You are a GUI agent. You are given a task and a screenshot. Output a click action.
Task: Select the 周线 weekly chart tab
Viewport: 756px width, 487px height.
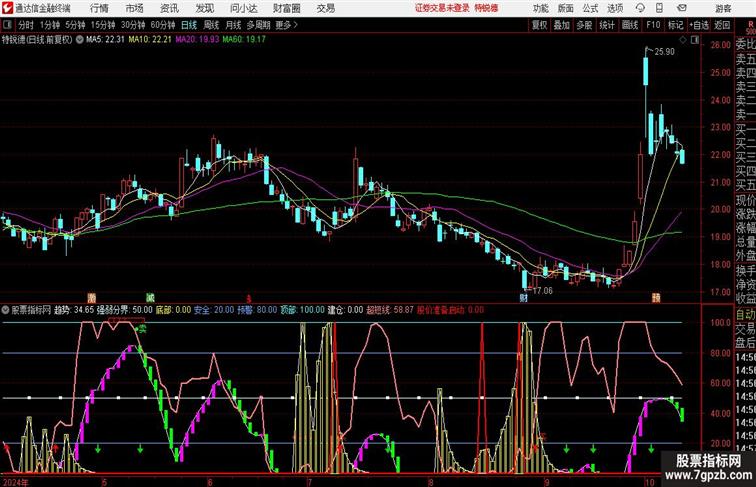click(x=211, y=25)
